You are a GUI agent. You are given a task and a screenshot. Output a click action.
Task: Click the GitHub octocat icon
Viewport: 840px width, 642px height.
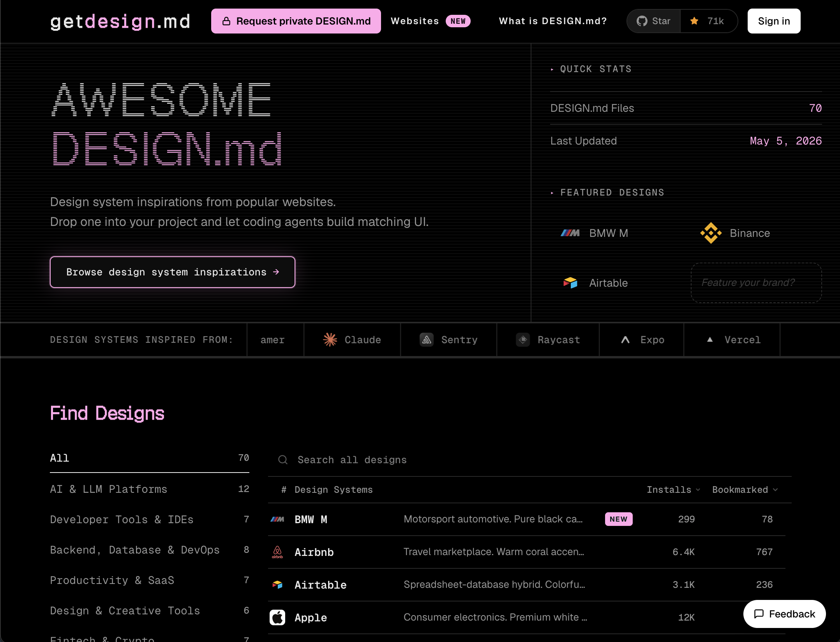coord(642,21)
